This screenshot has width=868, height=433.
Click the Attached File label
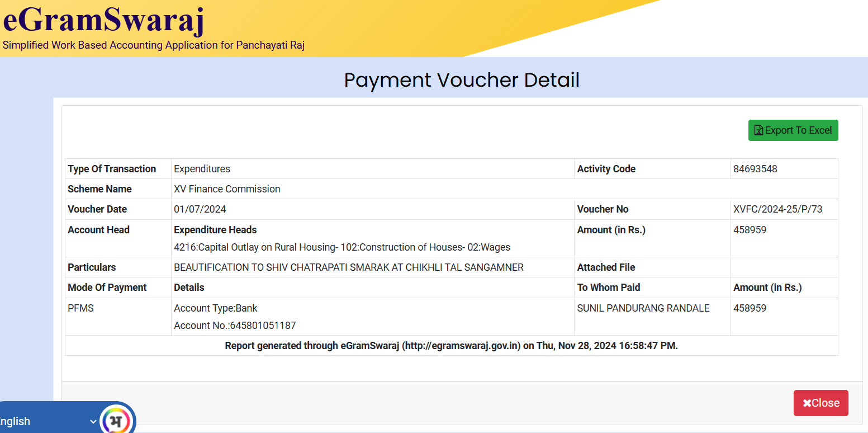(606, 267)
